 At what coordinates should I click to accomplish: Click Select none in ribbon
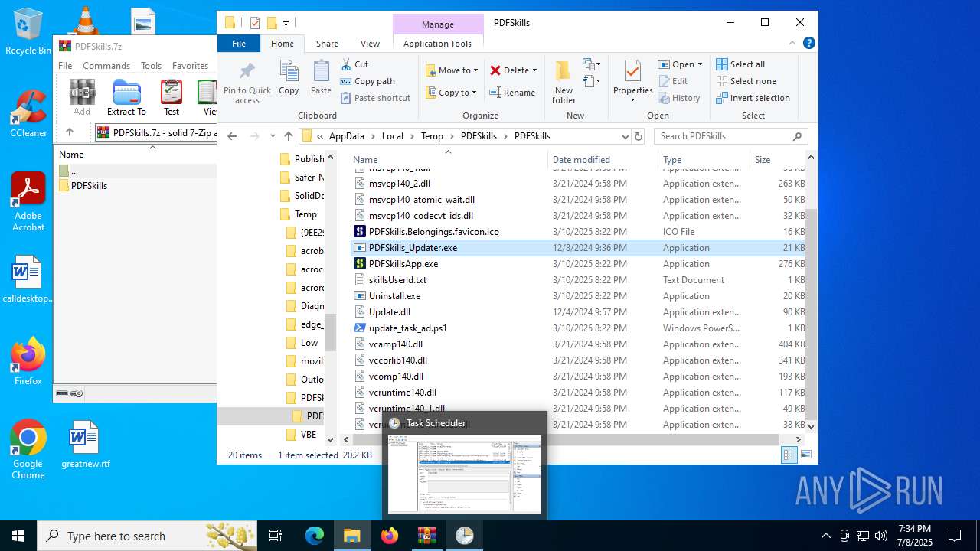click(746, 81)
